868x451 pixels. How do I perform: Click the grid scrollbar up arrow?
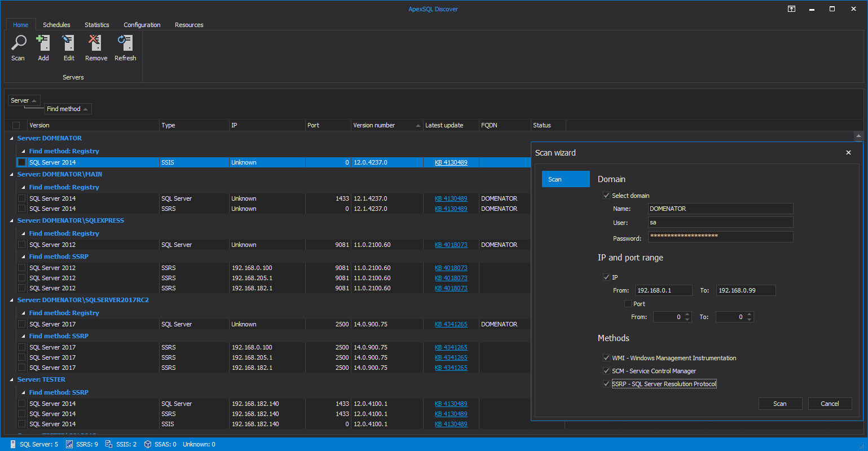pyautogui.click(x=858, y=136)
